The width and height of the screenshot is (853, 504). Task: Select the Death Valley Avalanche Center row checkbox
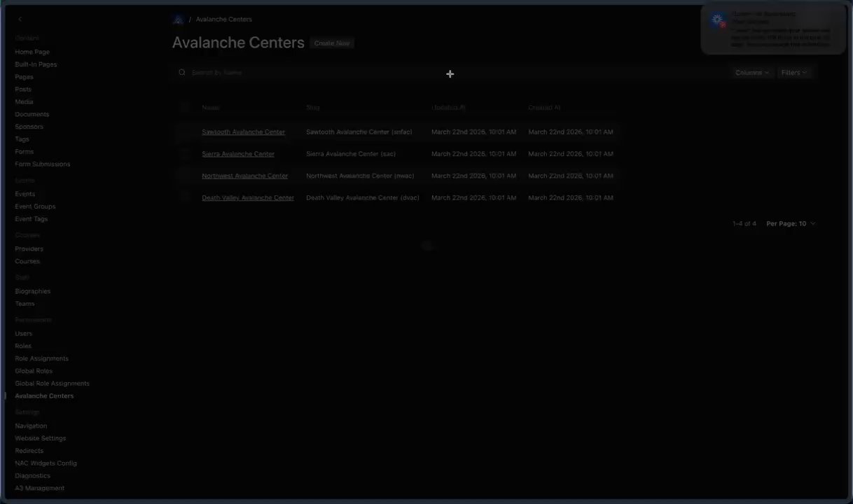point(185,197)
